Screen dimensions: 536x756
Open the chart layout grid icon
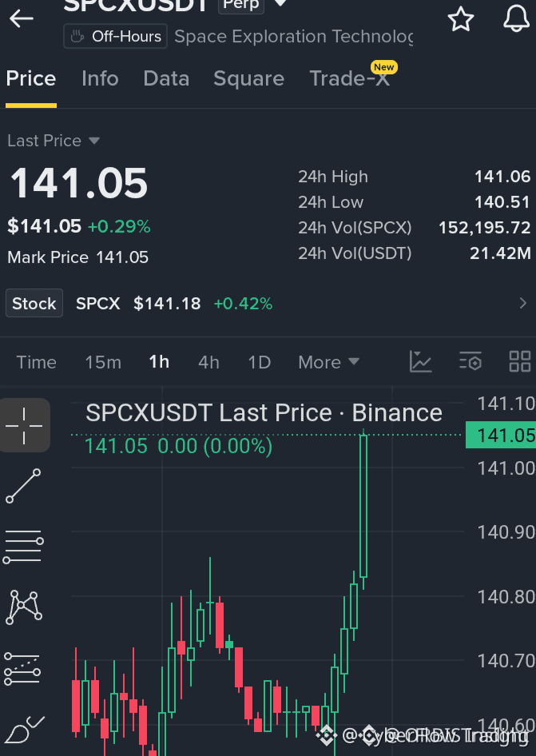tap(520, 361)
